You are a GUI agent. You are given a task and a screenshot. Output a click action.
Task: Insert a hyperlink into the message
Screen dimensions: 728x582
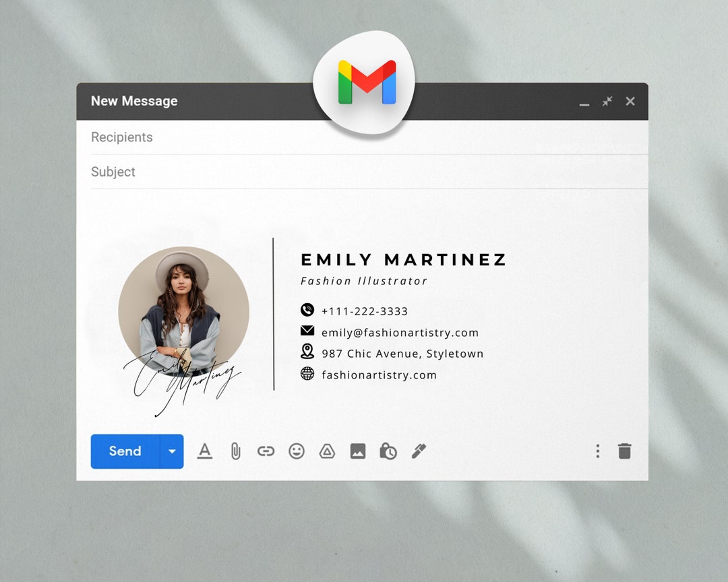pyautogui.click(x=266, y=451)
